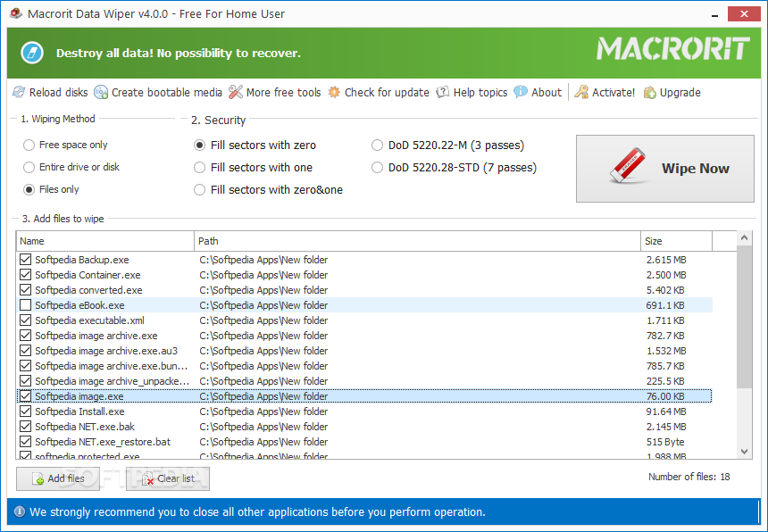The width and height of the screenshot is (768, 532).
Task: Click Number of files: 18 label
Action: pyautogui.click(x=689, y=477)
